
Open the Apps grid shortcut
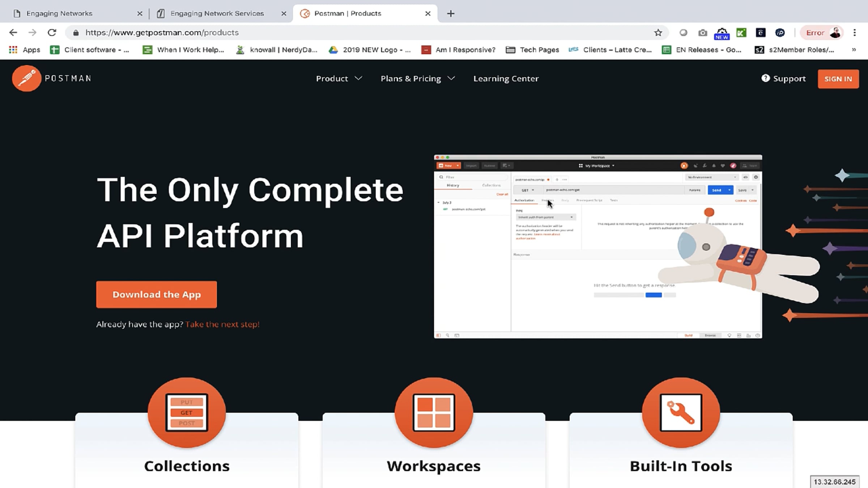pyautogui.click(x=25, y=50)
